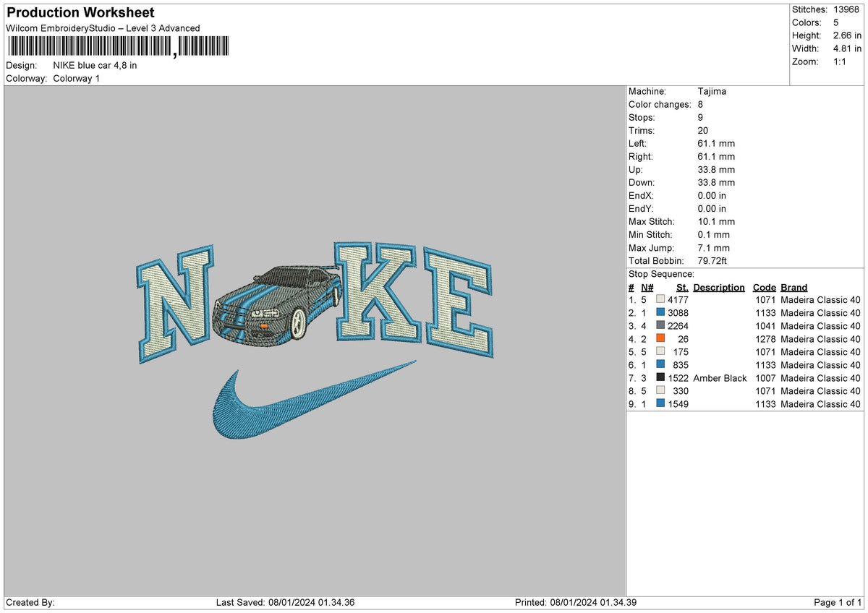Click the Max Stitch value 10.1 mm
This screenshot has width=868, height=613.
click(x=716, y=221)
